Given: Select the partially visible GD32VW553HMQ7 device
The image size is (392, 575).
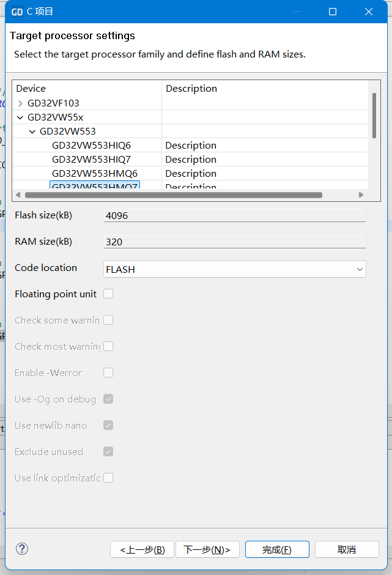Looking at the screenshot, I should (x=95, y=185).
